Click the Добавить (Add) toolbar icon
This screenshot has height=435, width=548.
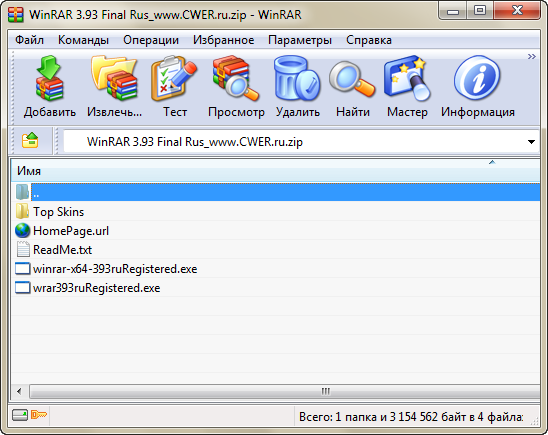pos(50,79)
